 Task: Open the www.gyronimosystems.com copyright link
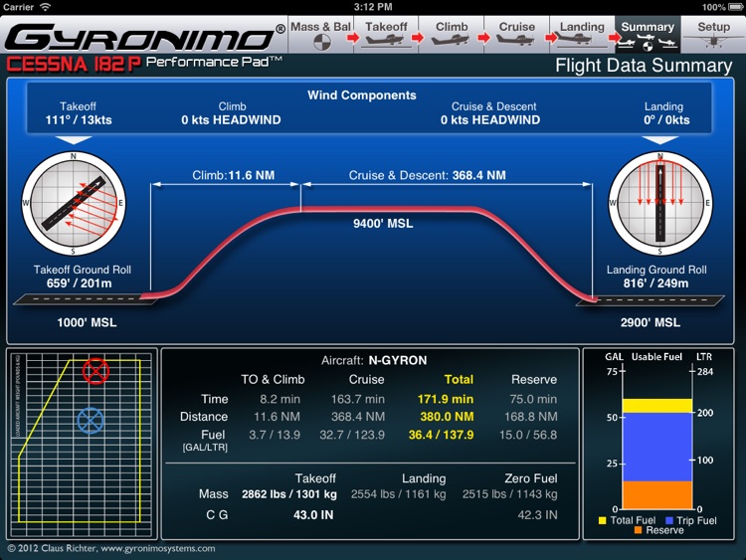(x=157, y=549)
